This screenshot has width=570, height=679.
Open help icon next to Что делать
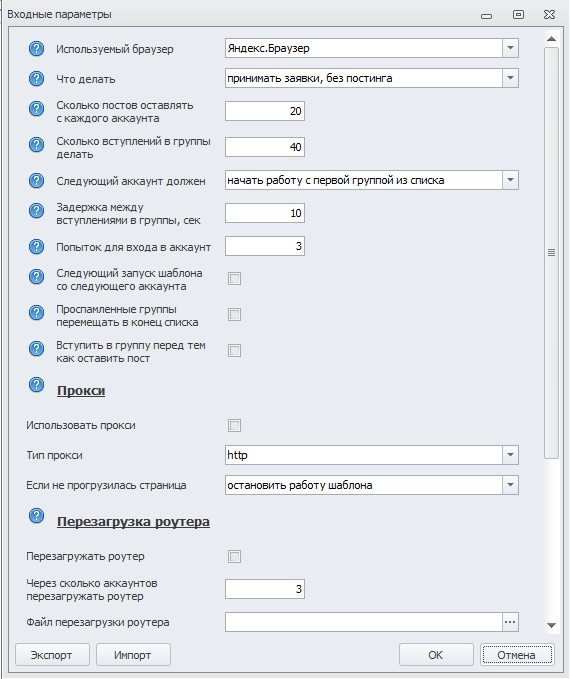(x=36, y=78)
